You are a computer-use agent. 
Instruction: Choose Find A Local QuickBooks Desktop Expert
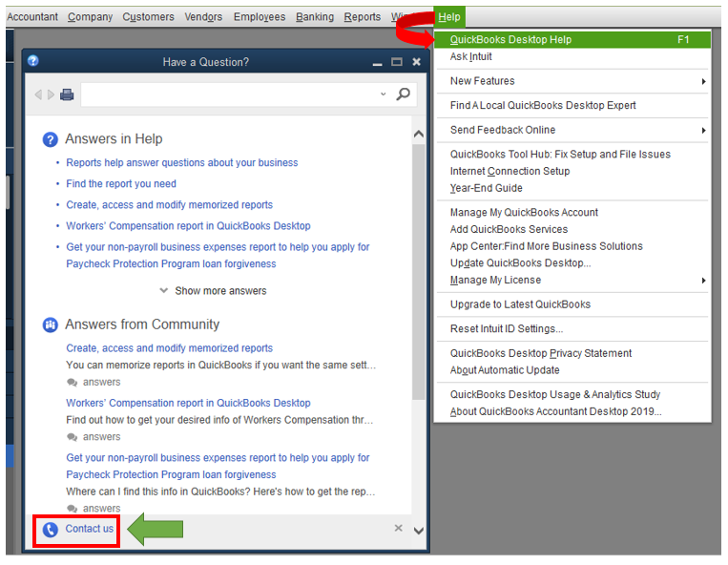572,106
